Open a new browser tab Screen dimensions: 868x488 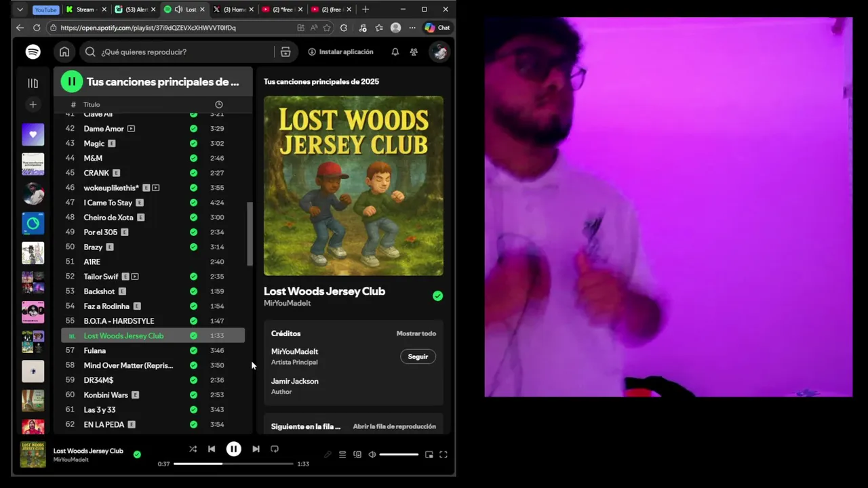(x=366, y=9)
